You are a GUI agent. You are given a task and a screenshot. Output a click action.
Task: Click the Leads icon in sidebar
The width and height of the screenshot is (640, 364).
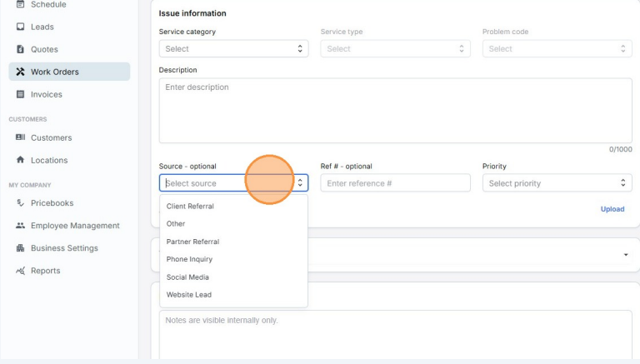click(x=20, y=27)
